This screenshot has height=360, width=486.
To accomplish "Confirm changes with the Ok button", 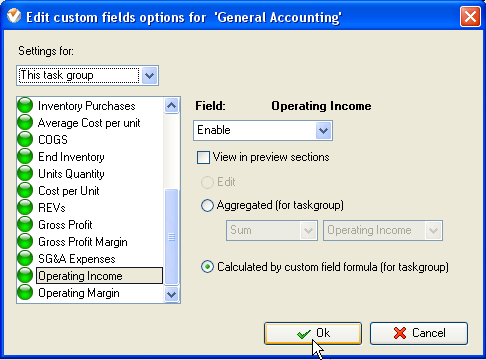I will coord(313,333).
